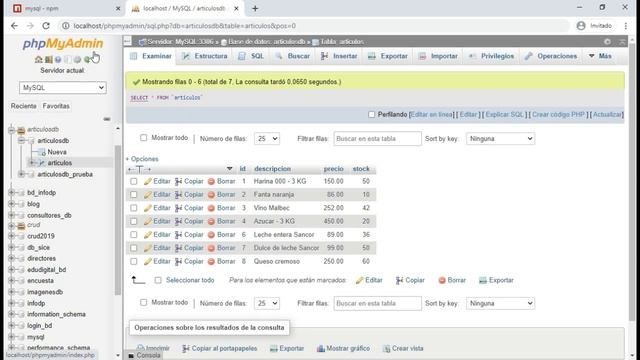Click the pencil Editar icon for Harina 000 row
The image size is (640, 360).
click(x=148, y=181)
